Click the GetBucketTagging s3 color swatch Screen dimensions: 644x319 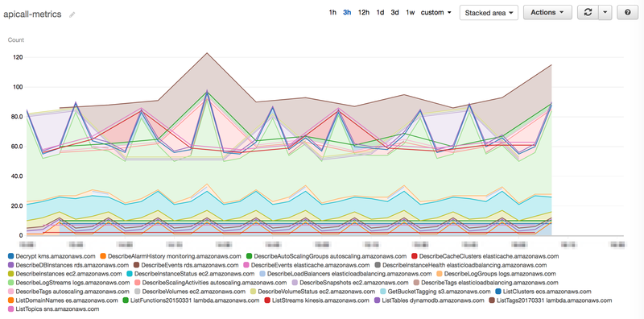click(x=383, y=292)
